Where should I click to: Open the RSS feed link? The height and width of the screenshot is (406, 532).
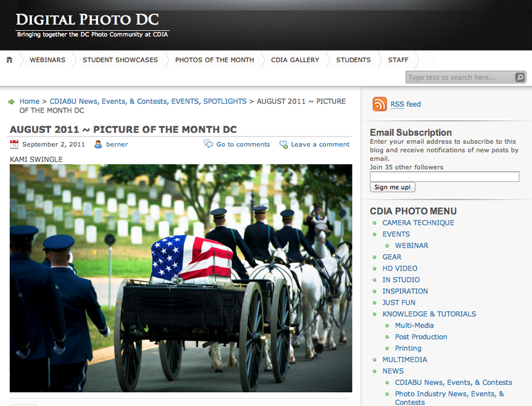(406, 104)
